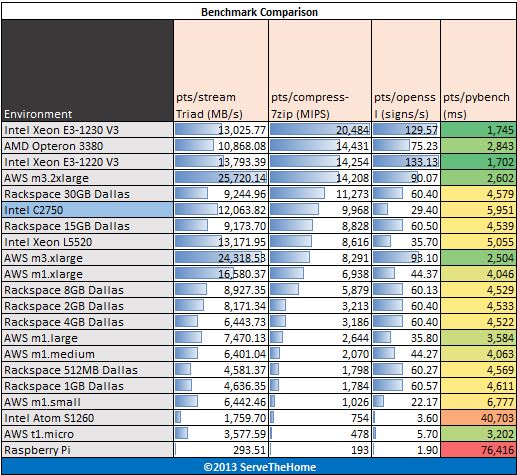The height and width of the screenshot is (475, 517).
Task: Click the AWS m3.2xlarge cell
Action: coord(88,178)
